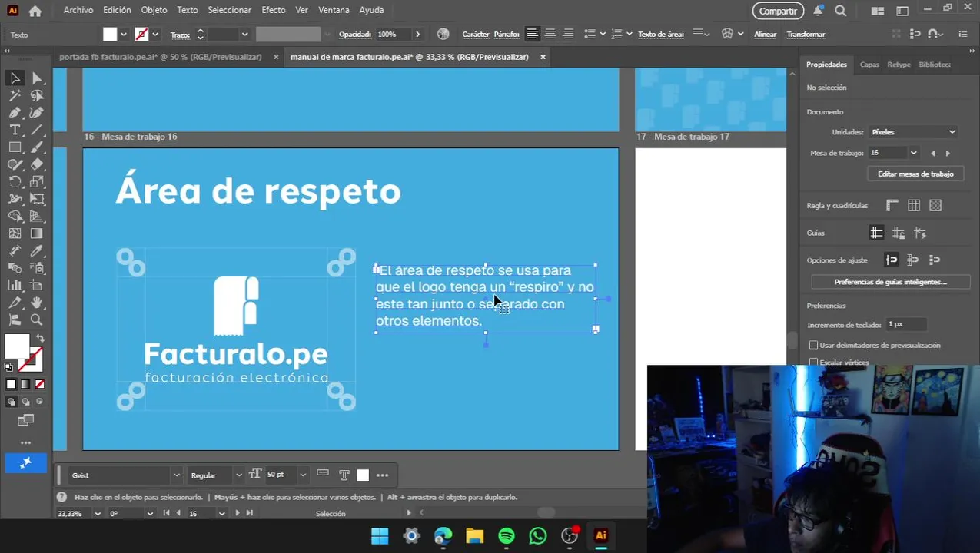
Task: Open the Column Graph tool
Action: coord(15,286)
